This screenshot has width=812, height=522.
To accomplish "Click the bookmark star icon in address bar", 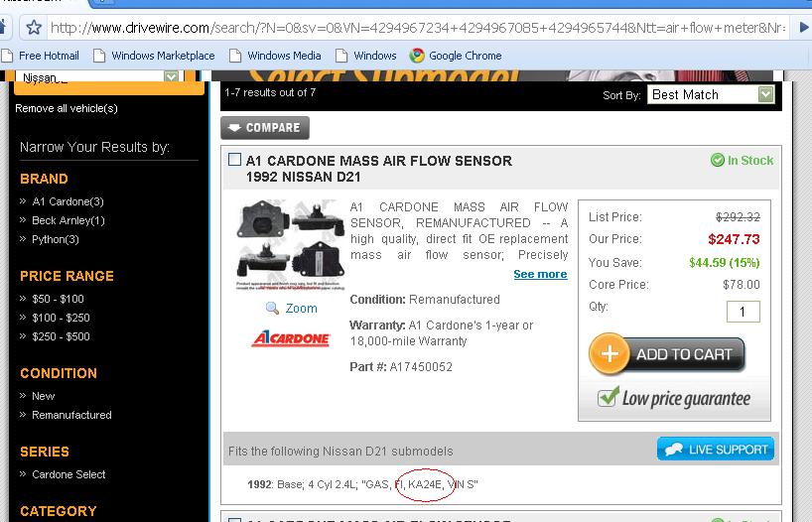I will pos(34,27).
